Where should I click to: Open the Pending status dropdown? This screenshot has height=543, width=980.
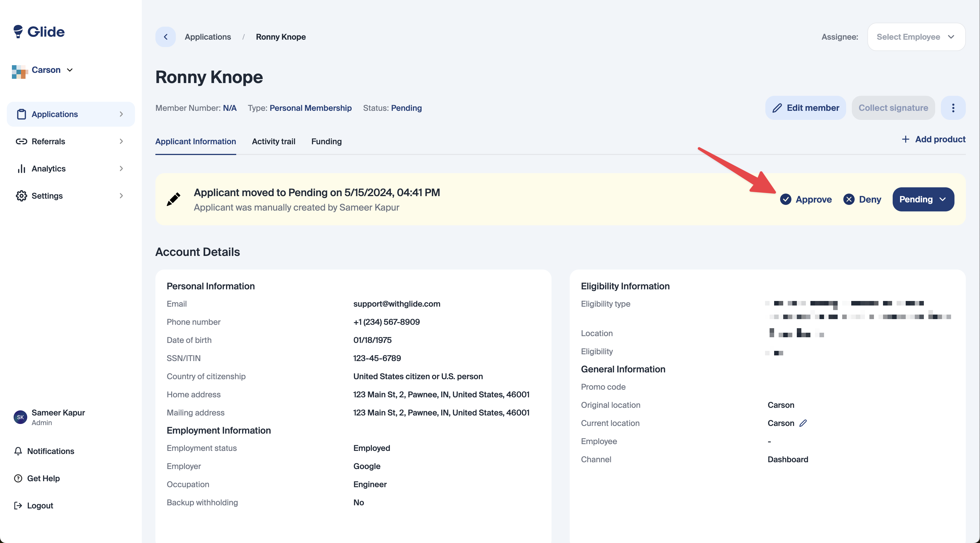923,199
